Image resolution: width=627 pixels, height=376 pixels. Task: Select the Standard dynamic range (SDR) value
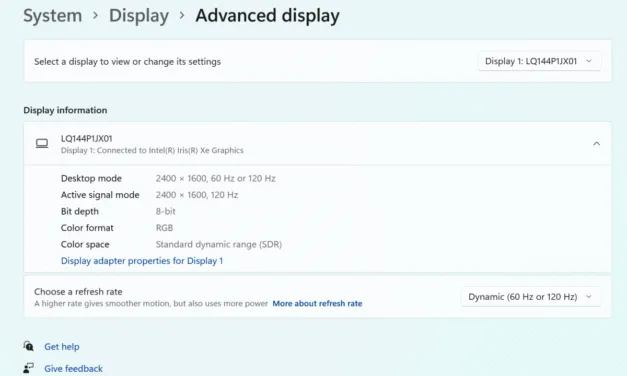219,244
